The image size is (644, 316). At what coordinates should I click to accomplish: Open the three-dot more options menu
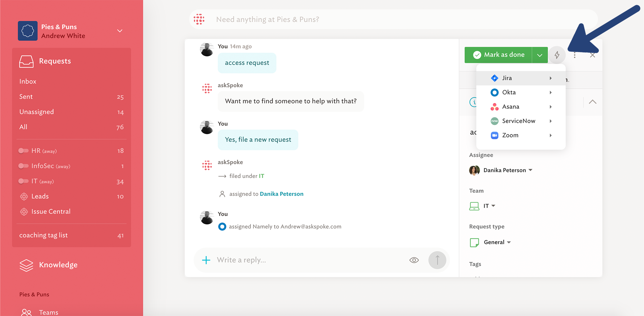coord(575,55)
